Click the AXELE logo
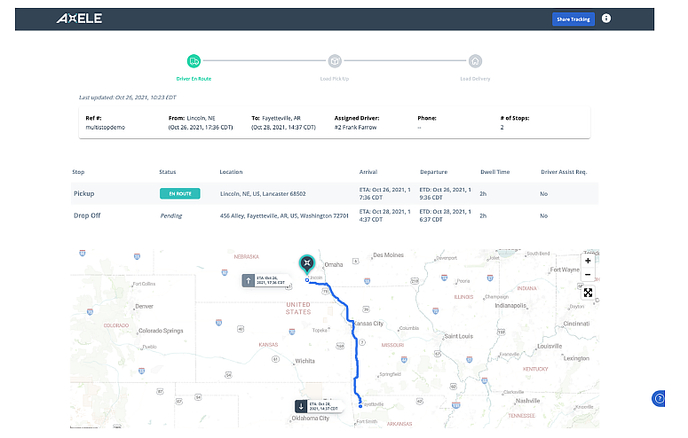Image resolution: width=688 pixels, height=438 pixels. (79, 18)
